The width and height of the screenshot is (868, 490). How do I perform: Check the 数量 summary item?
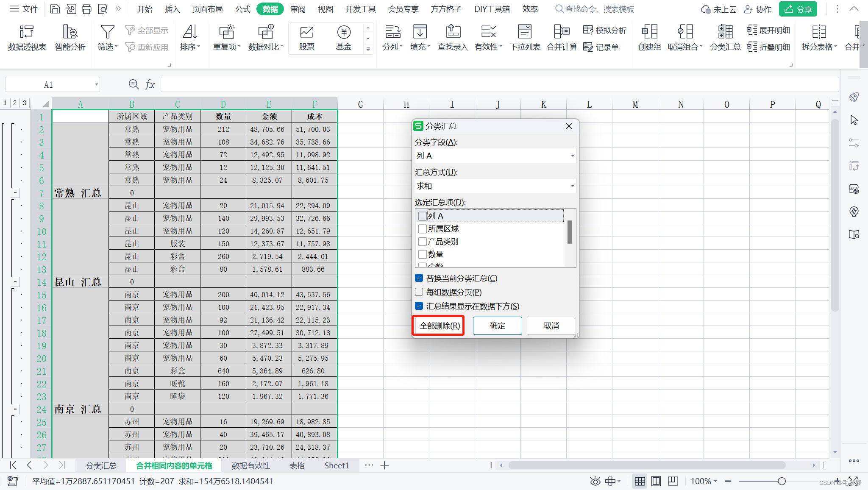point(423,254)
